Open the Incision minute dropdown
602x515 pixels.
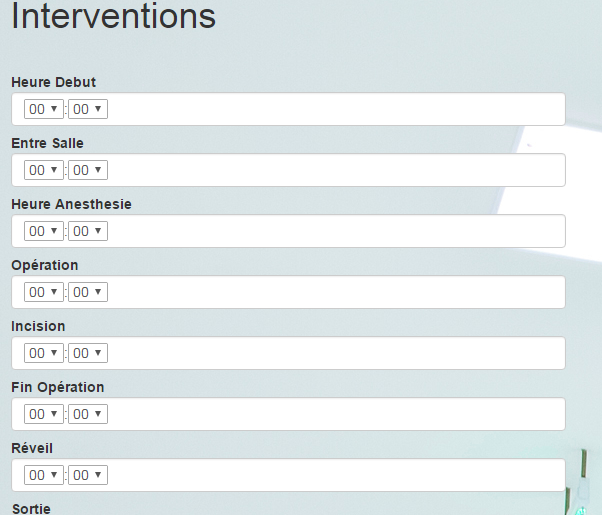click(x=88, y=353)
